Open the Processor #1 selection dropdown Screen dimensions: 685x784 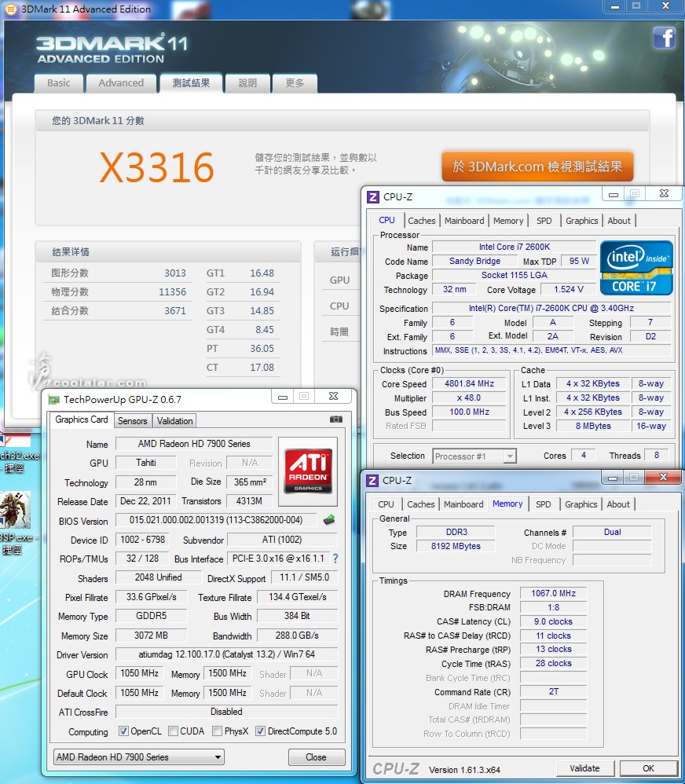click(x=474, y=456)
